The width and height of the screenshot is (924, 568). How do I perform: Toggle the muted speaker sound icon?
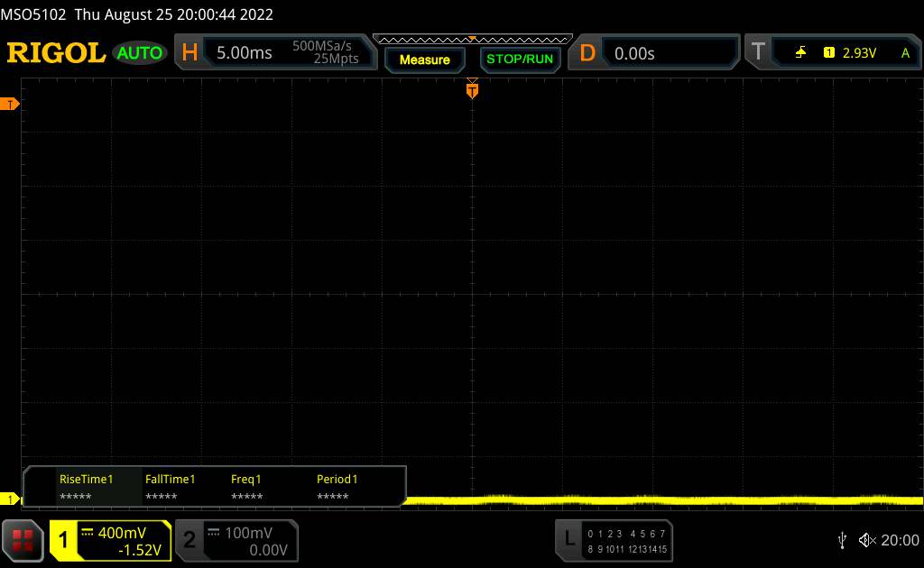pos(867,540)
